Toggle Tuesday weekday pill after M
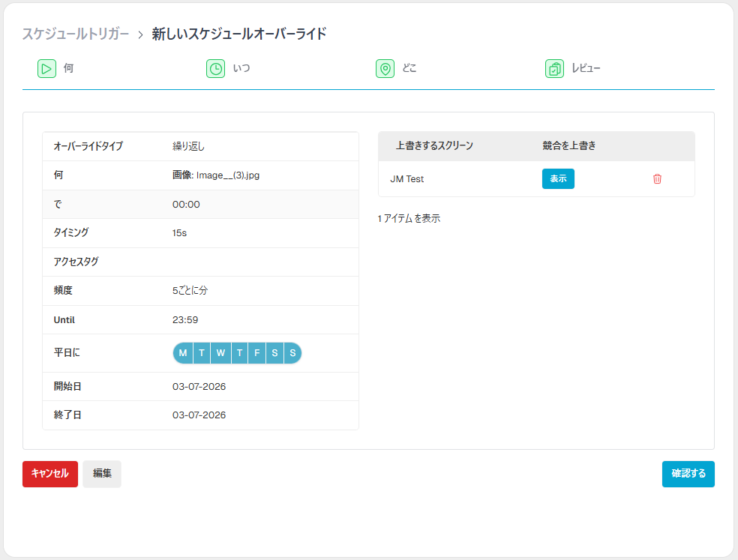This screenshot has height=560, width=738. click(202, 353)
